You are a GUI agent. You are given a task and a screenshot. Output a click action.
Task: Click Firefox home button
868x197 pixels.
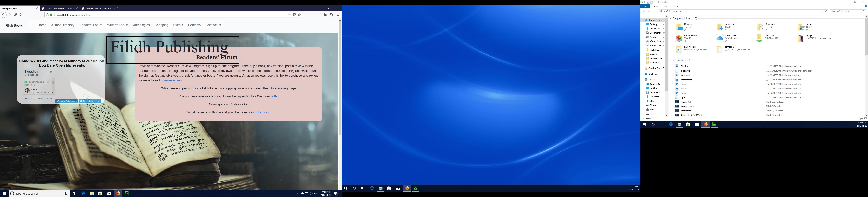click(21, 15)
